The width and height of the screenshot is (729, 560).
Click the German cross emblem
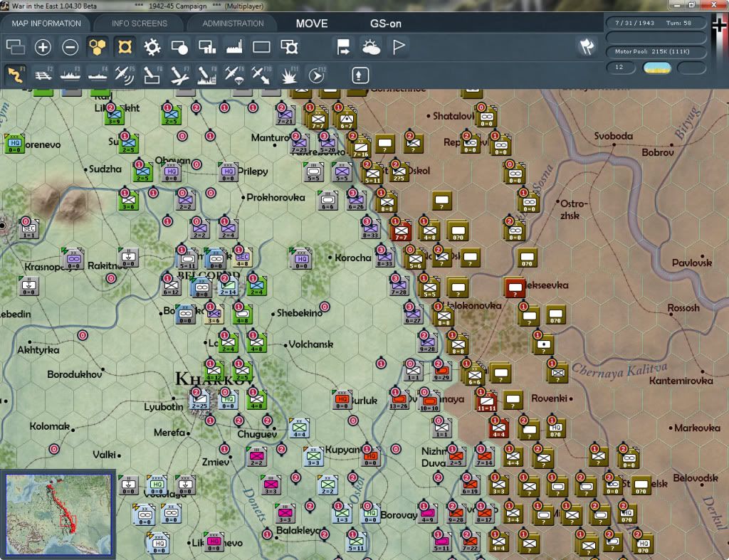[719, 26]
